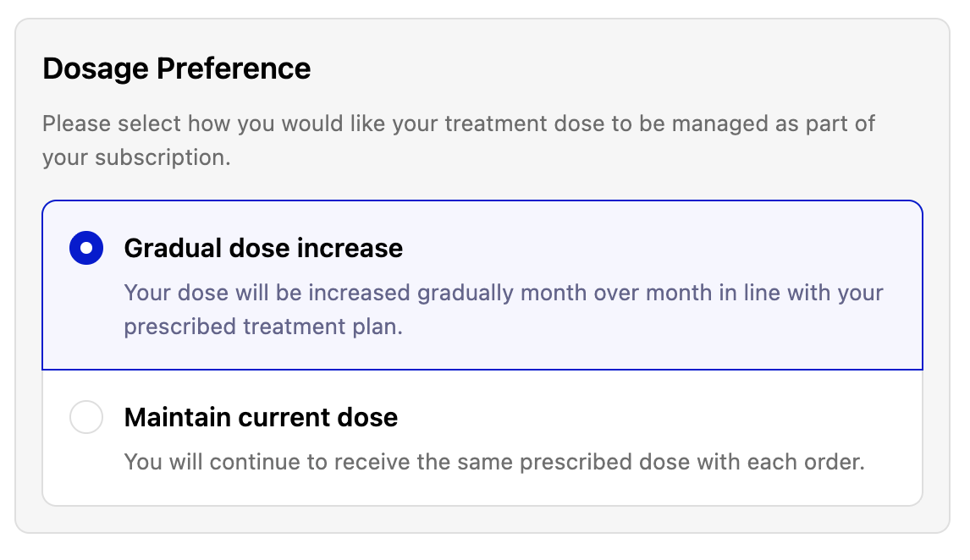Click the "Gradual dose increase" option title
970x560 pixels.
coord(263,249)
